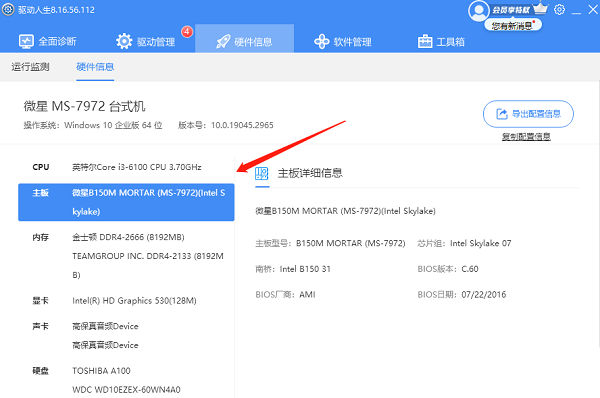Image resolution: width=600 pixels, height=398 pixels.
Task: Select the 声卡 高保真音频Device row
Action: tap(105, 326)
